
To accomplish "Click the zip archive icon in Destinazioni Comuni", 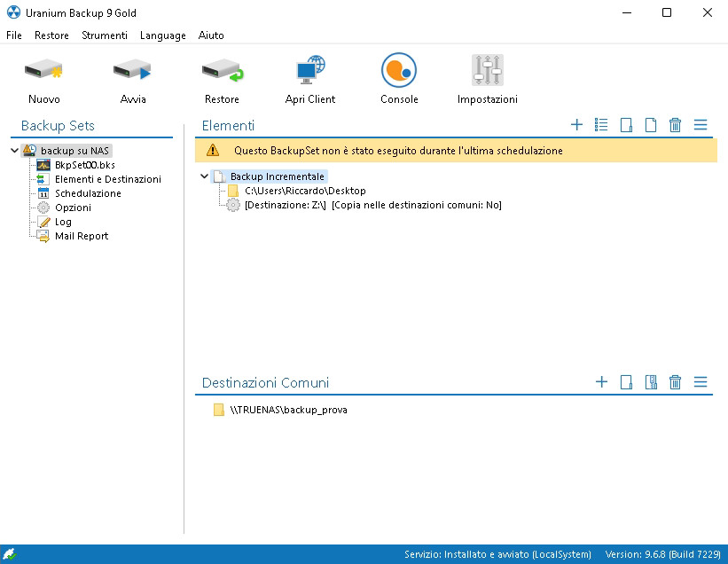I will (651, 382).
